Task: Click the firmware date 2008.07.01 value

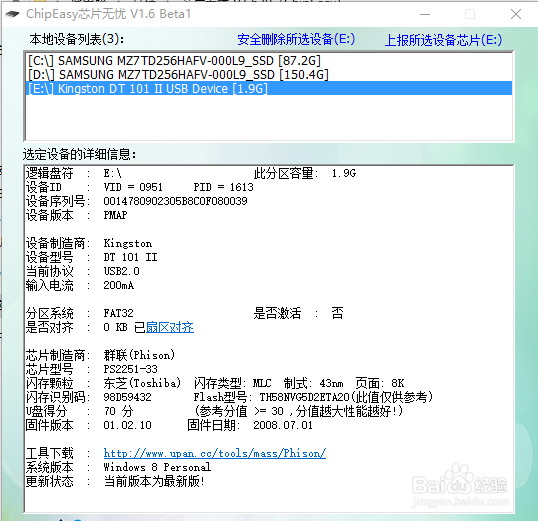Action: click(x=283, y=425)
